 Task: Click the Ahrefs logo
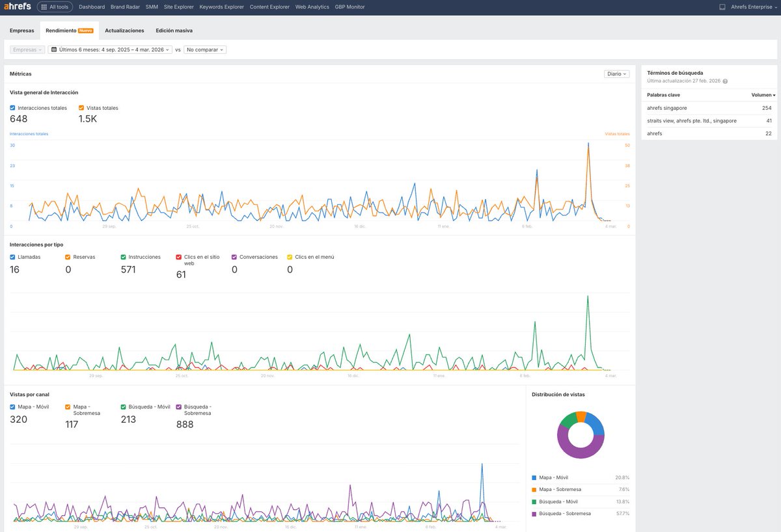click(x=17, y=7)
